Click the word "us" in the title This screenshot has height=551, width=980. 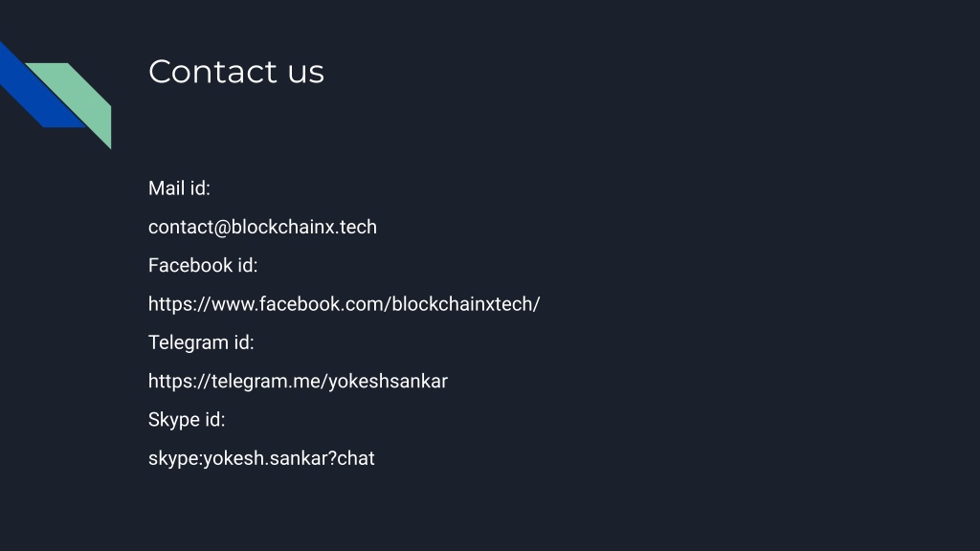[305, 75]
